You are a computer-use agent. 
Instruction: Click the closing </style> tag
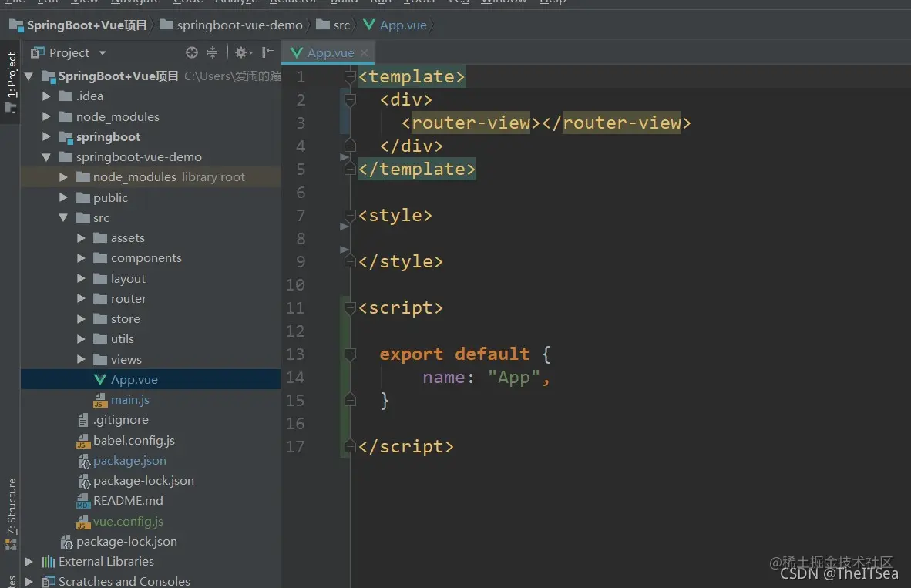point(400,261)
